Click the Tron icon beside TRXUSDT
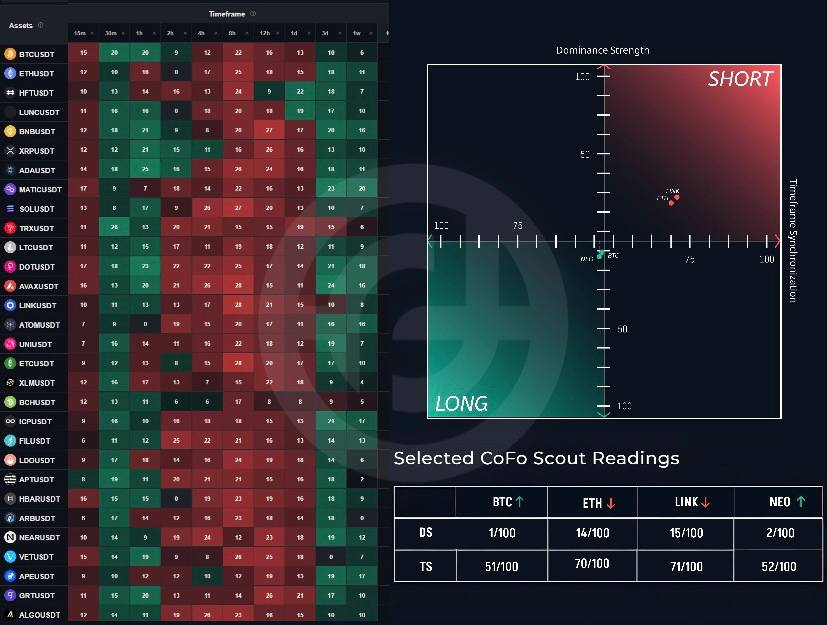Viewport: 827px width, 625px height. point(10,228)
